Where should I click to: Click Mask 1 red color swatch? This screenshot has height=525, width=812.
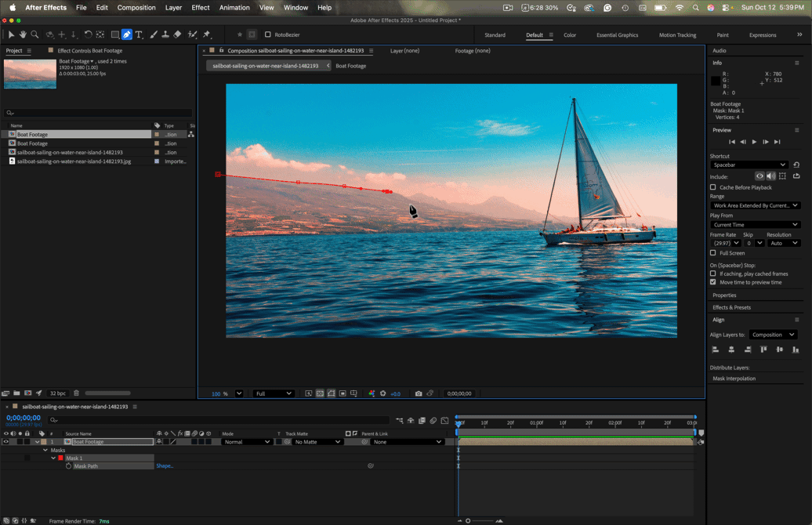point(60,458)
